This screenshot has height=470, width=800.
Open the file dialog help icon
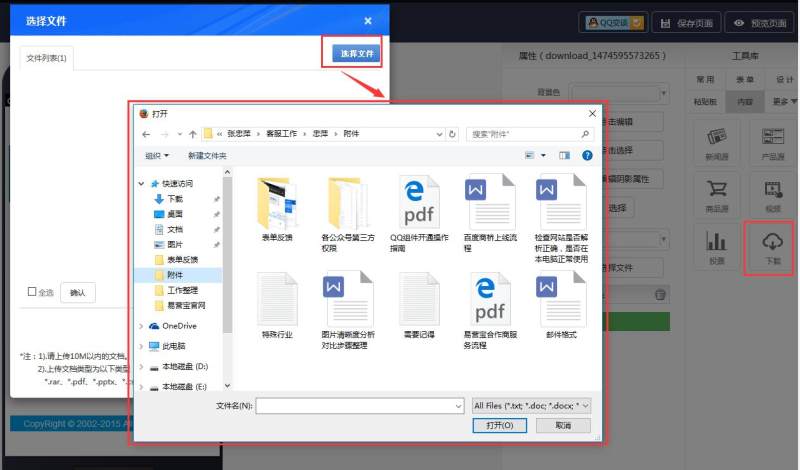point(587,156)
